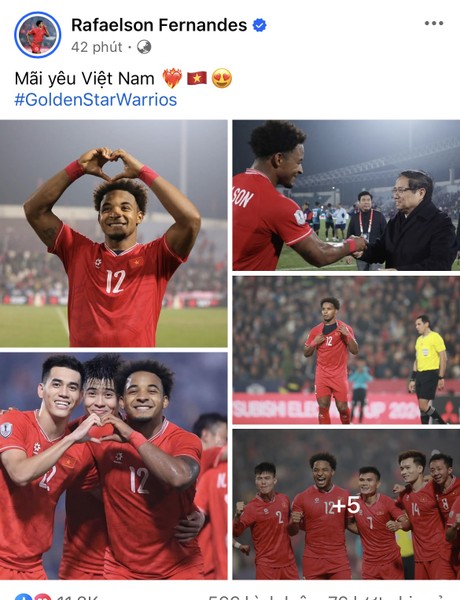Click the blue verified badge

259,25
